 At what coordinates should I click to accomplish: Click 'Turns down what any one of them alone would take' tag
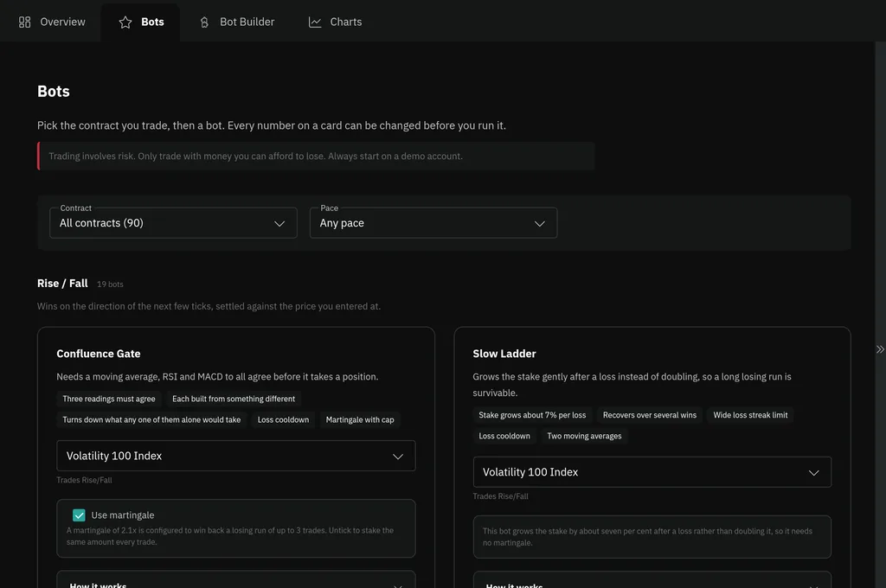[x=151, y=419]
